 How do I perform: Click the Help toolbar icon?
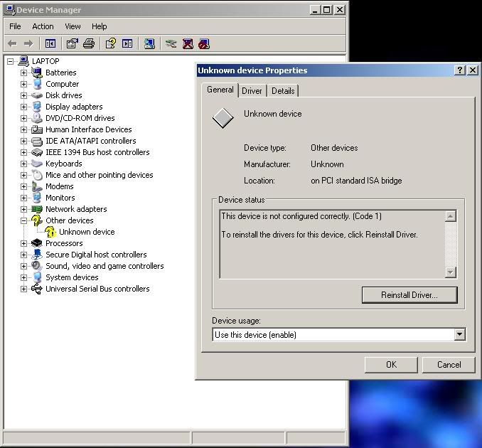(x=111, y=43)
